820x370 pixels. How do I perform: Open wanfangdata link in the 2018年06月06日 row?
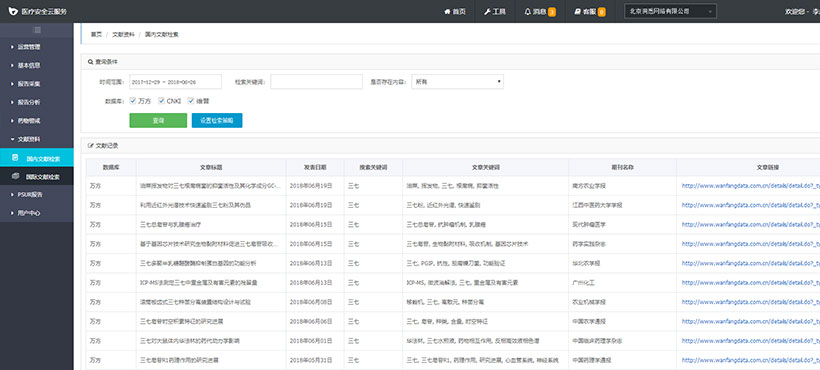750,321
